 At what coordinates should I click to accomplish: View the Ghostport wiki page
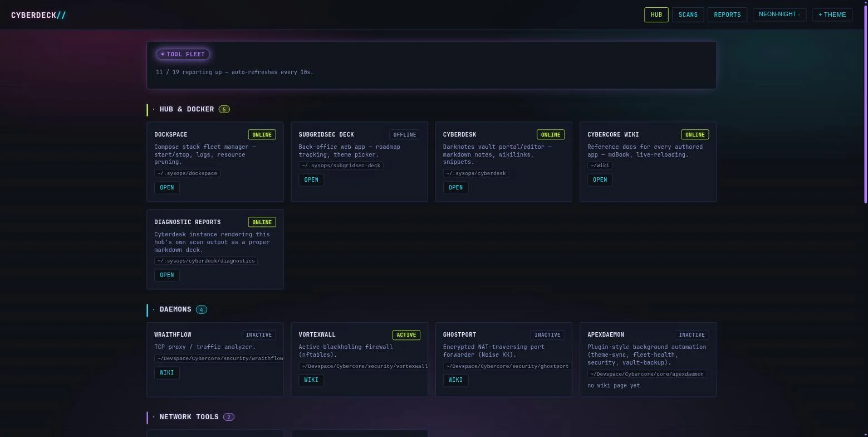coord(455,380)
